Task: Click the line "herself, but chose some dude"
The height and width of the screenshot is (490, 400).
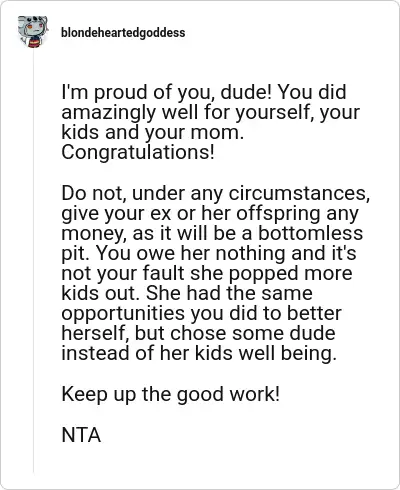Action: coord(198,333)
